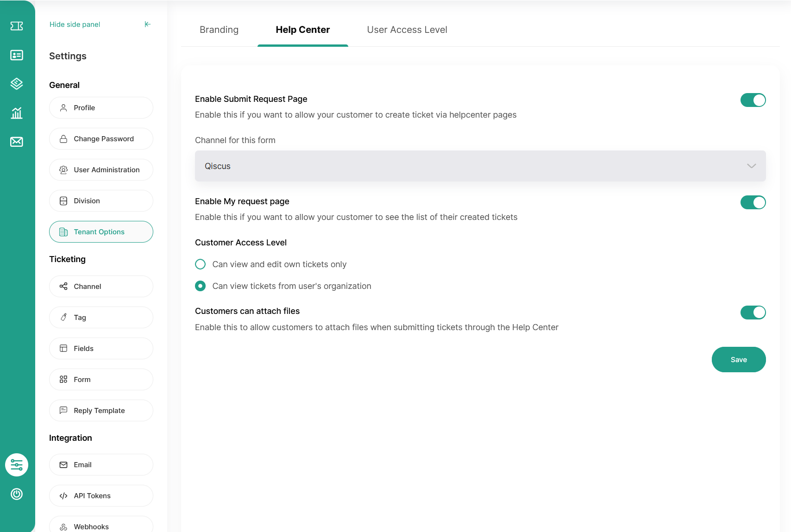Click the layers icon in left sidebar

[x=17, y=84]
